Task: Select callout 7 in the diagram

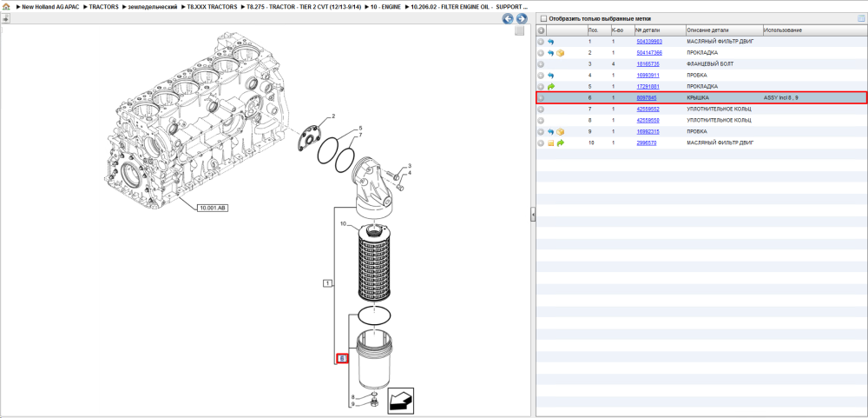Action: click(360, 136)
